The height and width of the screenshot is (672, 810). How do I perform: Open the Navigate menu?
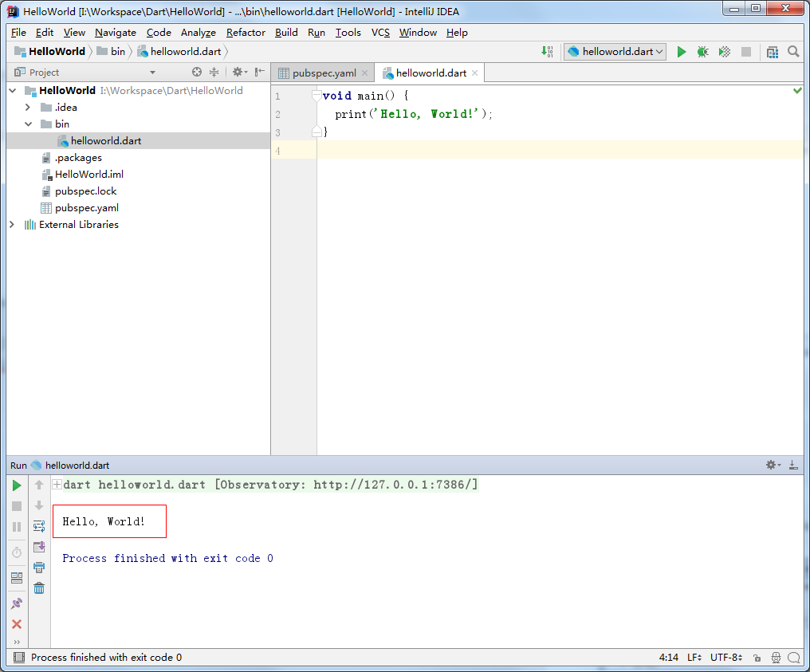[115, 33]
